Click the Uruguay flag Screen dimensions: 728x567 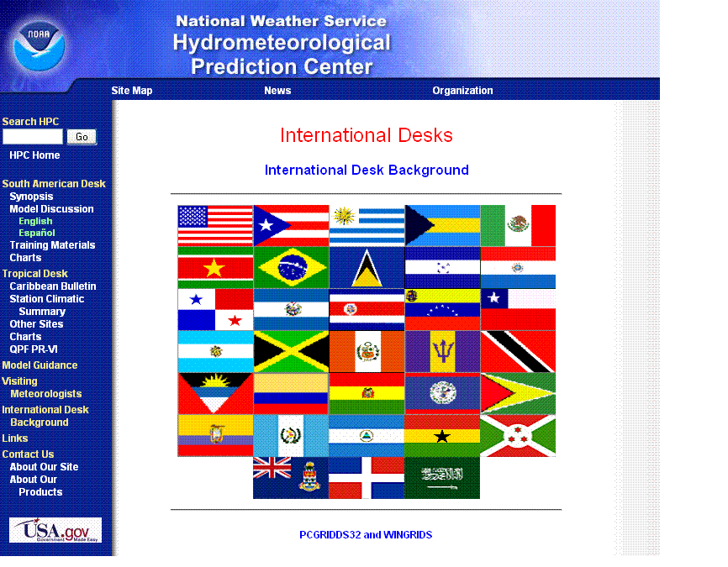(x=367, y=226)
